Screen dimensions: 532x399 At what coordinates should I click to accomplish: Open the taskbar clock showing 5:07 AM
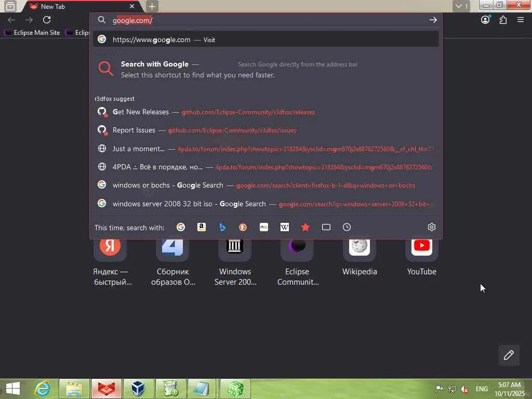510,389
